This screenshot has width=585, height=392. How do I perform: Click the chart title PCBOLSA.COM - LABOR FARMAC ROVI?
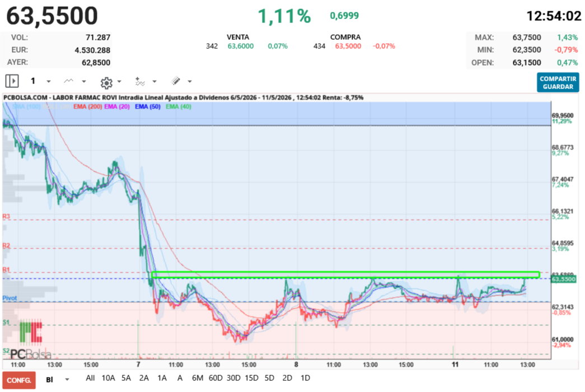[60, 97]
